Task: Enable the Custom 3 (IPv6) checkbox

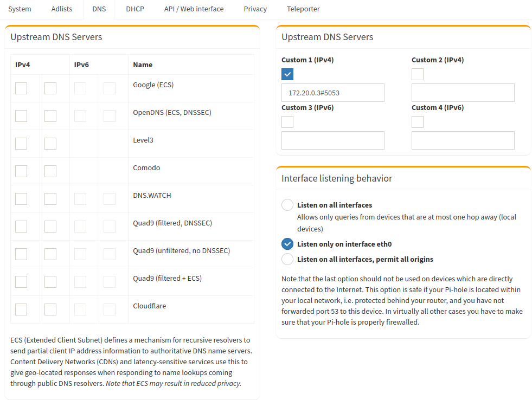Action: pos(287,122)
